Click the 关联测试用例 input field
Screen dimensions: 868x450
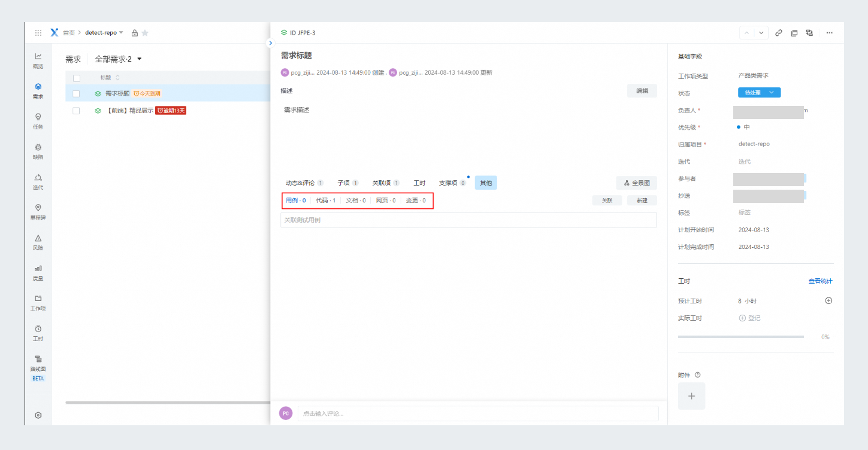pyautogui.click(x=468, y=220)
